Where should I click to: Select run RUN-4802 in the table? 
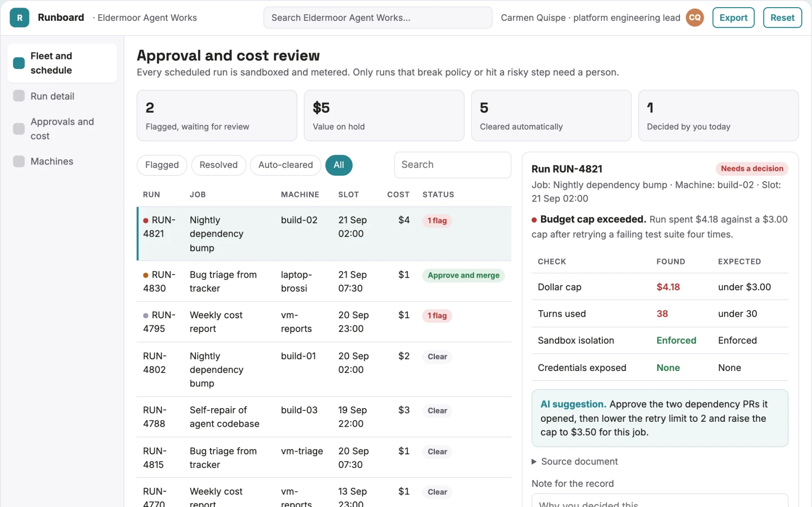324,369
